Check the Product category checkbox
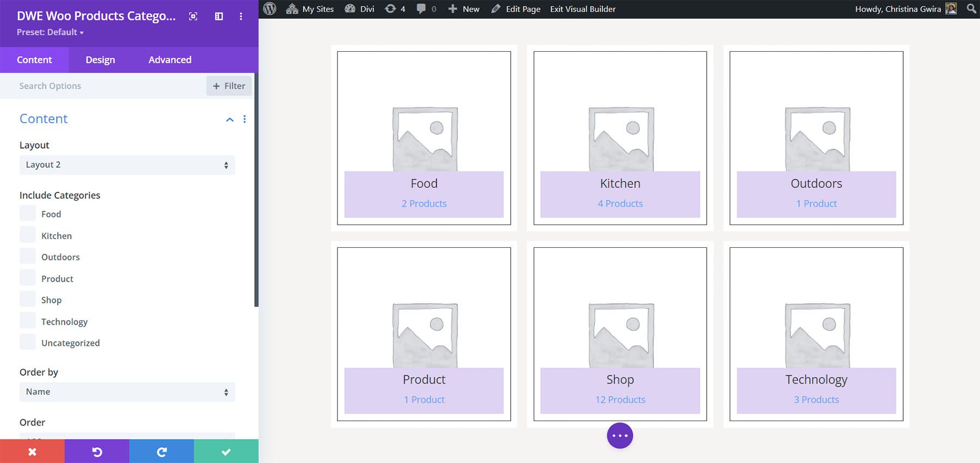Image resolution: width=980 pixels, height=463 pixels. [x=28, y=278]
